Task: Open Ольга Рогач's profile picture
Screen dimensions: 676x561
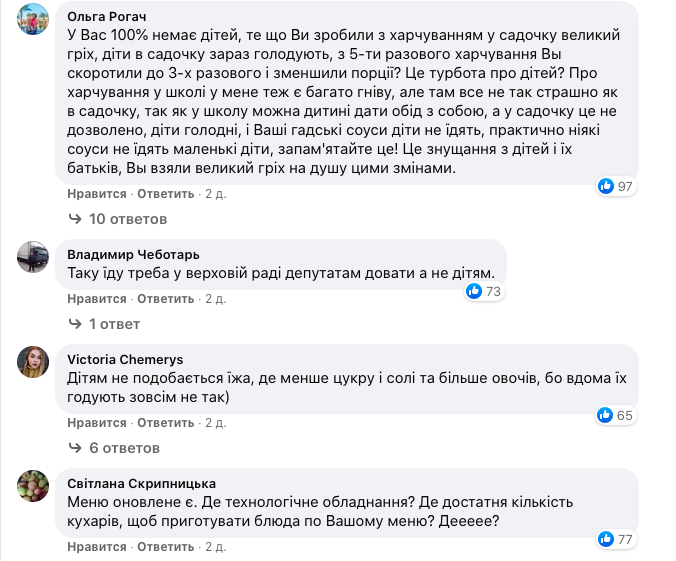Action: 35,20
